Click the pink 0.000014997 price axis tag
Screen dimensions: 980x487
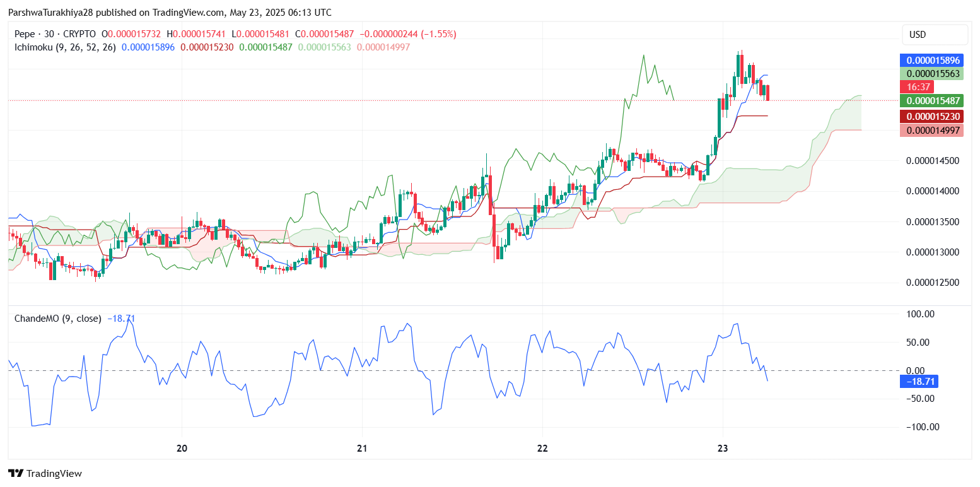(933, 130)
